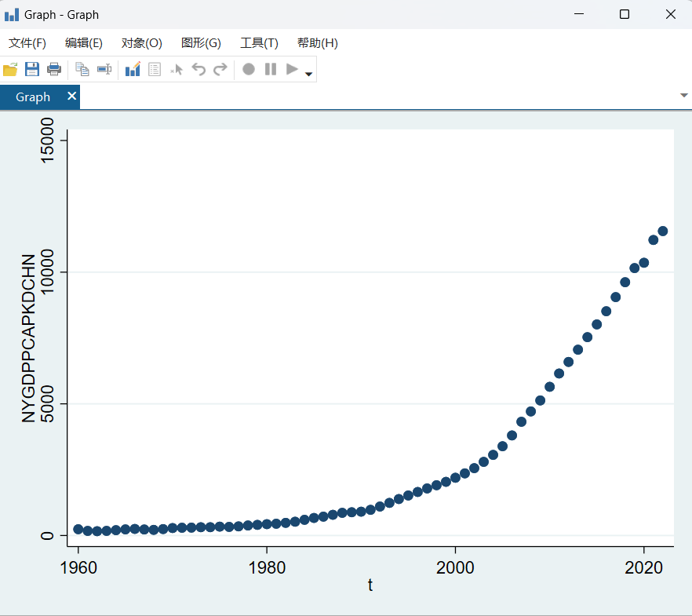Start recording with the round record button
The width and height of the screenshot is (692, 616).
[249, 69]
